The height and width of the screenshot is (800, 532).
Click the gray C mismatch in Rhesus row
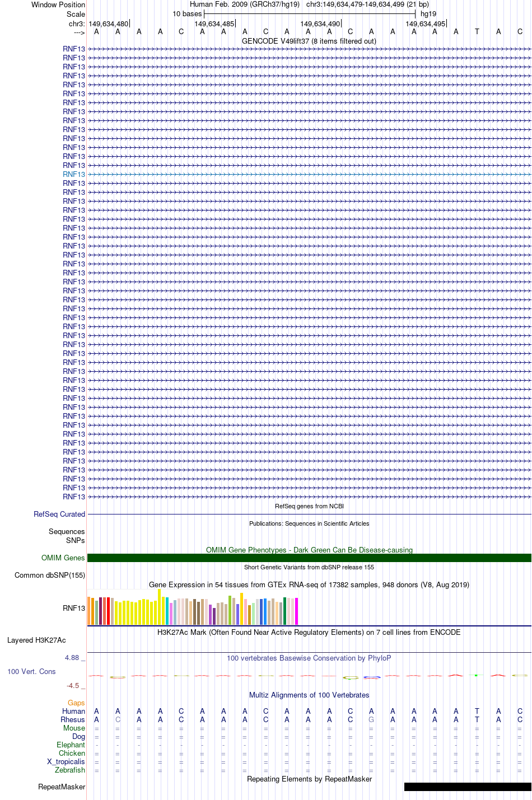pos(118,720)
